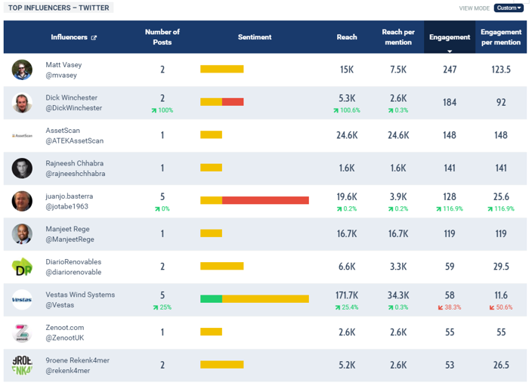Click the 100.6% reach change for Dick Winchester
This screenshot has height=392, width=532.
point(347,110)
